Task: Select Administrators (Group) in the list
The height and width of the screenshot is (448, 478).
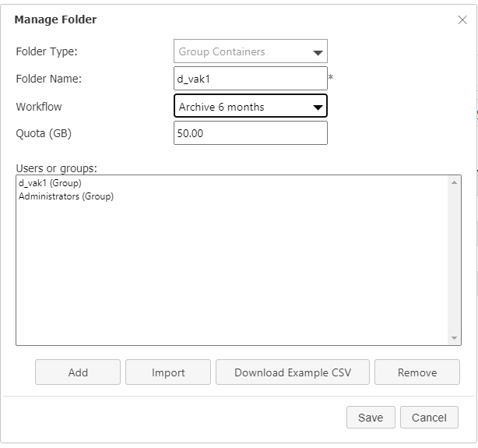Action: point(66,196)
